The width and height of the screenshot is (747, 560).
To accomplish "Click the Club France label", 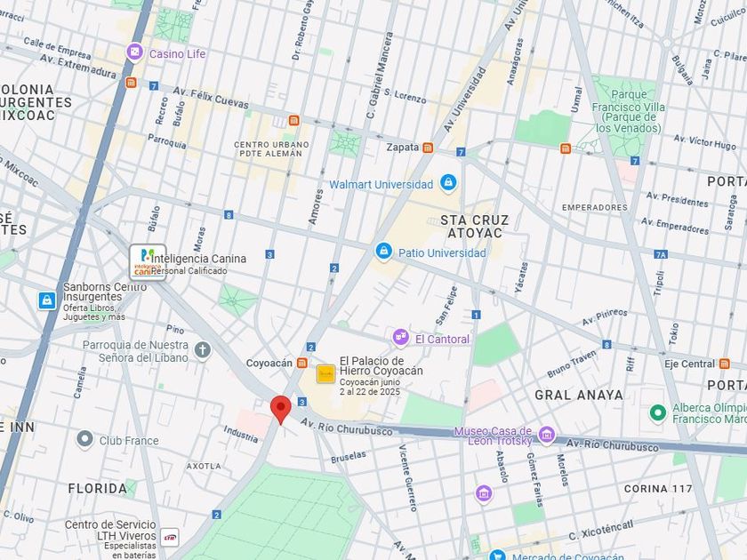I will coord(129,441).
